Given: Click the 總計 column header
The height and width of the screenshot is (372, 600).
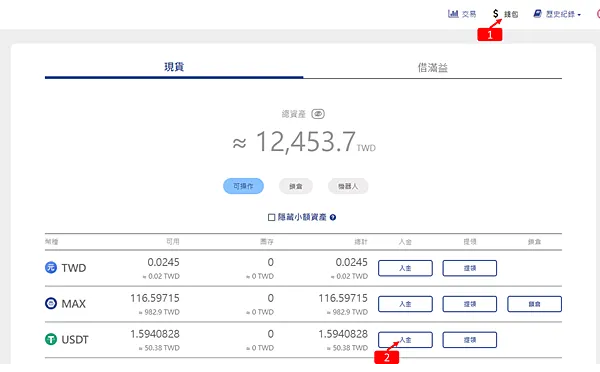Looking at the screenshot, I should [x=361, y=241].
